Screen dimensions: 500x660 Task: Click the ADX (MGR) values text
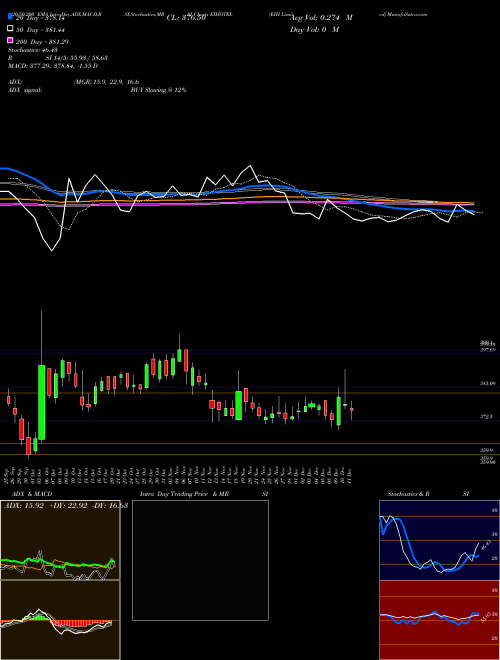[x=106, y=82]
